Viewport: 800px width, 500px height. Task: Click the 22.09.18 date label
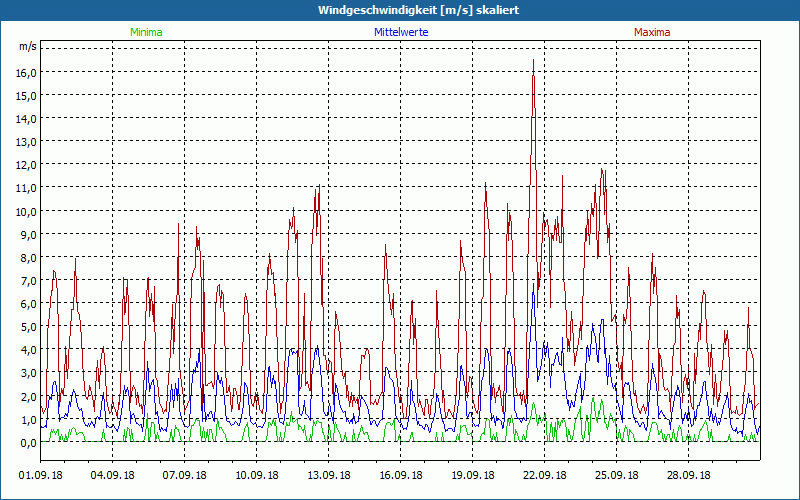pos(544,475)
